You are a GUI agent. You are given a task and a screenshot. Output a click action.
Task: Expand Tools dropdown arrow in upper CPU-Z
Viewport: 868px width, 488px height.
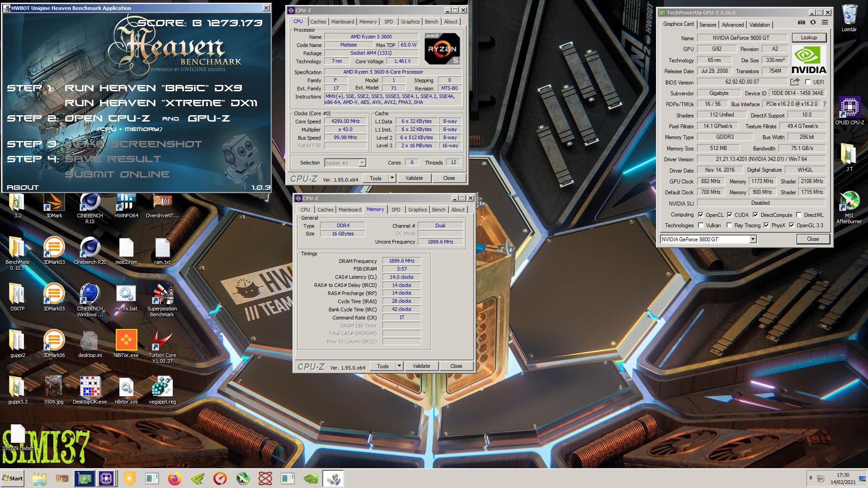[392, 178]
